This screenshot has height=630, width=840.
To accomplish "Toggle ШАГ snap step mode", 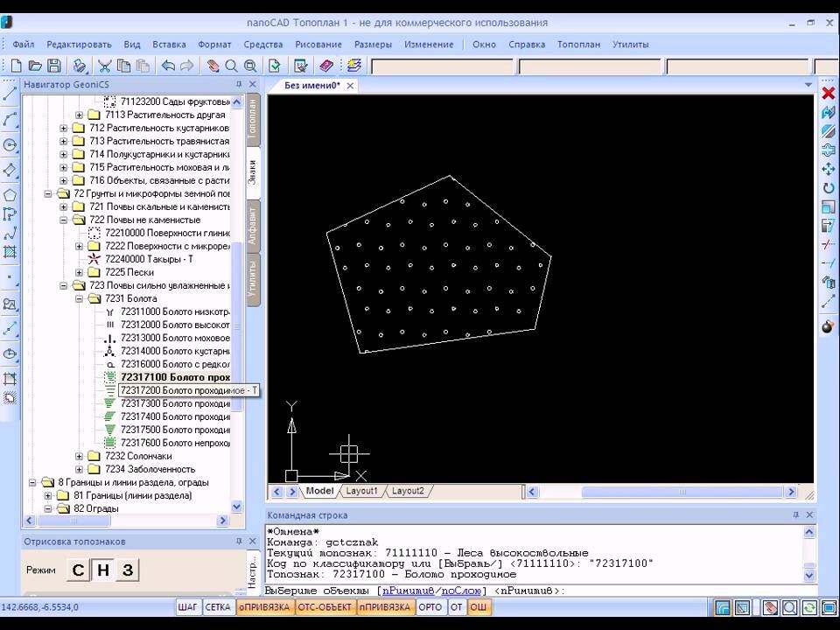I will pyautogui.click(x=188, y=607).
